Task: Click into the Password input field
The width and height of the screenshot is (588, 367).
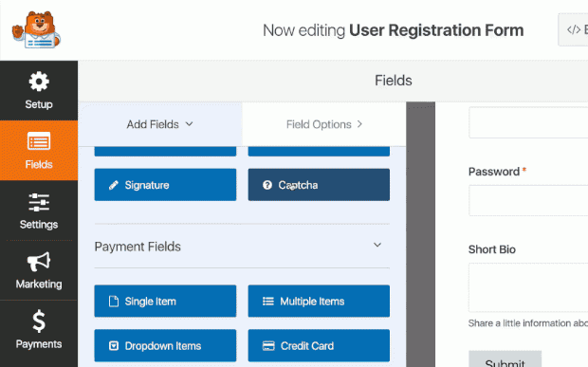Action: tap(528, 200)
